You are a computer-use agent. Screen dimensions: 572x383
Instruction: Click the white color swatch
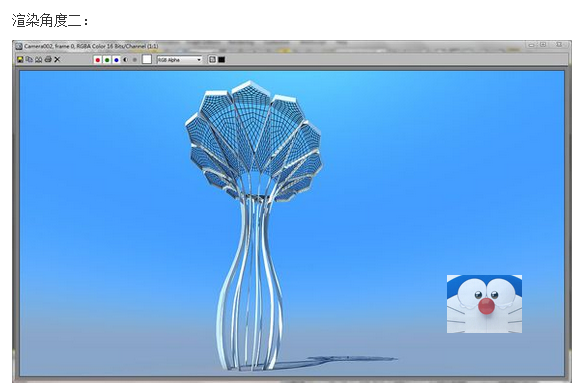click(147, 59)
